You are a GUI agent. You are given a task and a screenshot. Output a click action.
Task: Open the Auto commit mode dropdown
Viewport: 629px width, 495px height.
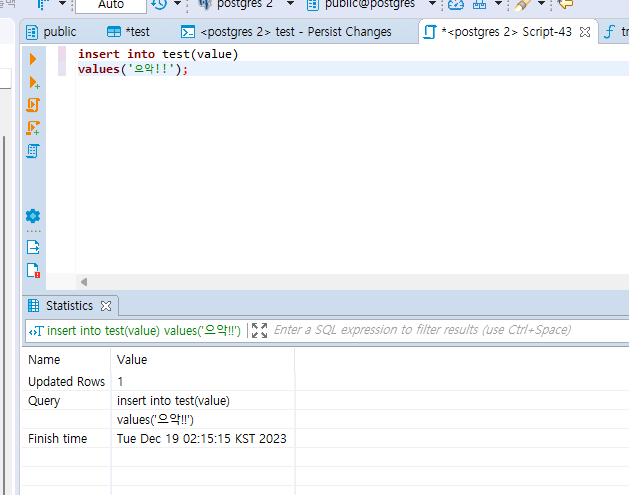[111, 5]
